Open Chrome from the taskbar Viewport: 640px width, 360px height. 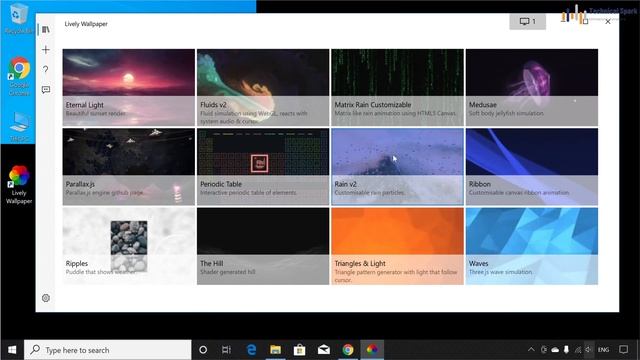[x=348, y=350]
